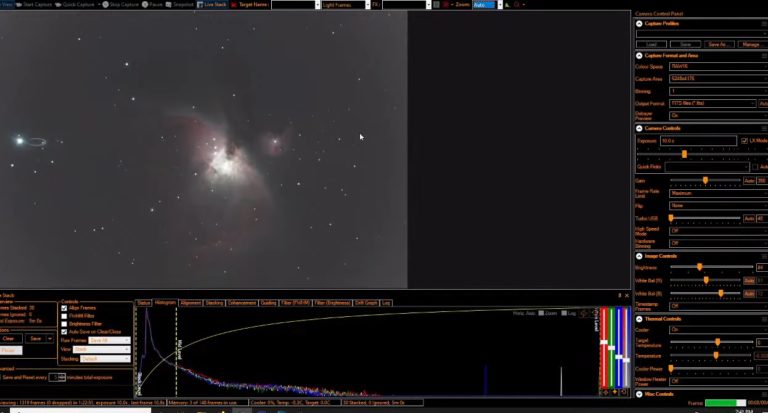
Task: Click the Target Name input field
Action: (x=295, y=5)
